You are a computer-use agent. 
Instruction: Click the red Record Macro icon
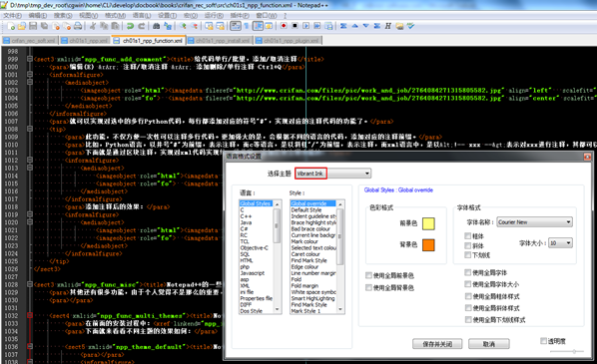click(284, 26)
